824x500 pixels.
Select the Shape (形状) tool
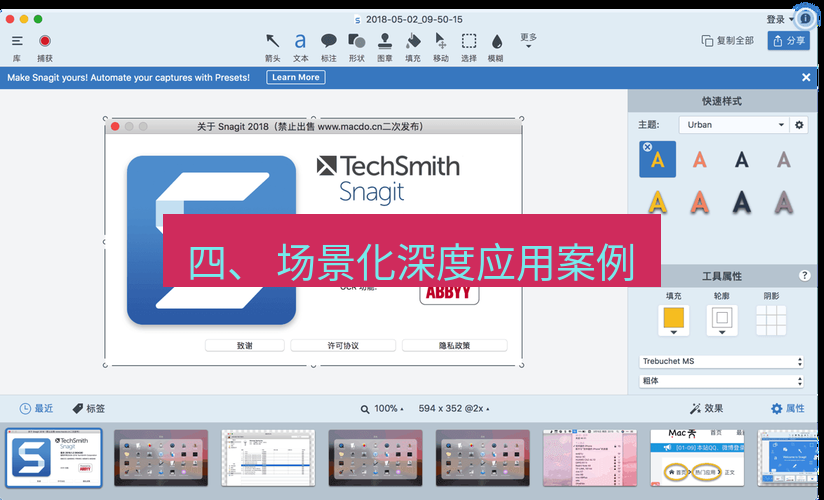(356, 48)
